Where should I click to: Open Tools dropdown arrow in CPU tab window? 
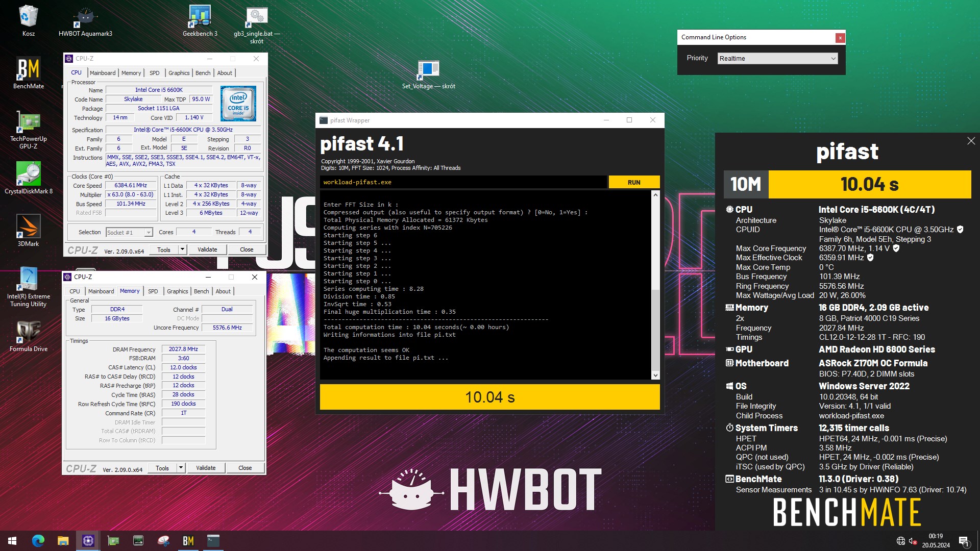click(182, 249)
